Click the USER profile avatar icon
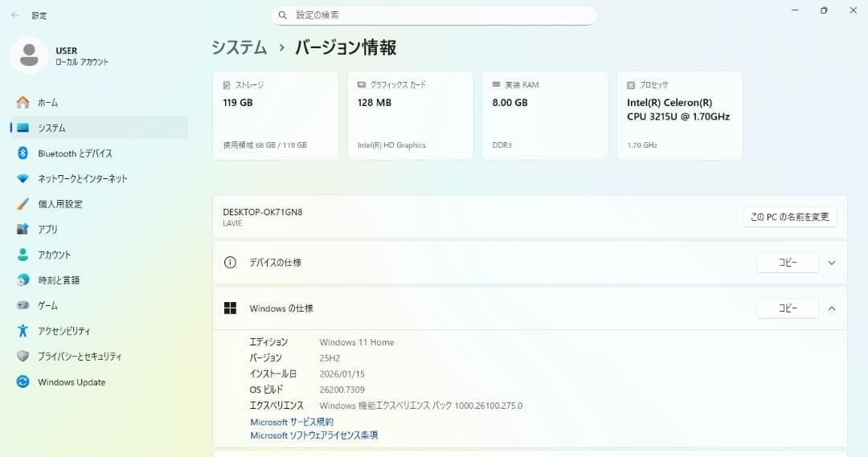The height and width of the screenshot is (457, 868). 29,55
